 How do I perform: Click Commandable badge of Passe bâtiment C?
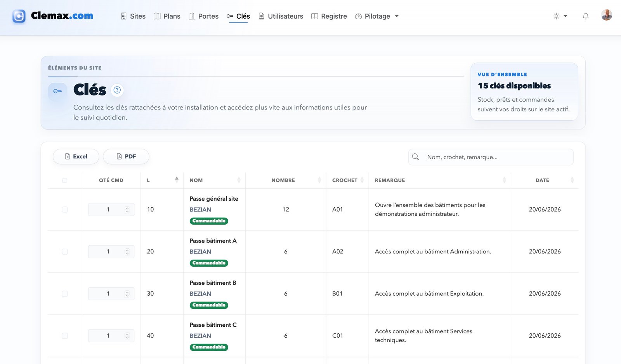point(209,347)
